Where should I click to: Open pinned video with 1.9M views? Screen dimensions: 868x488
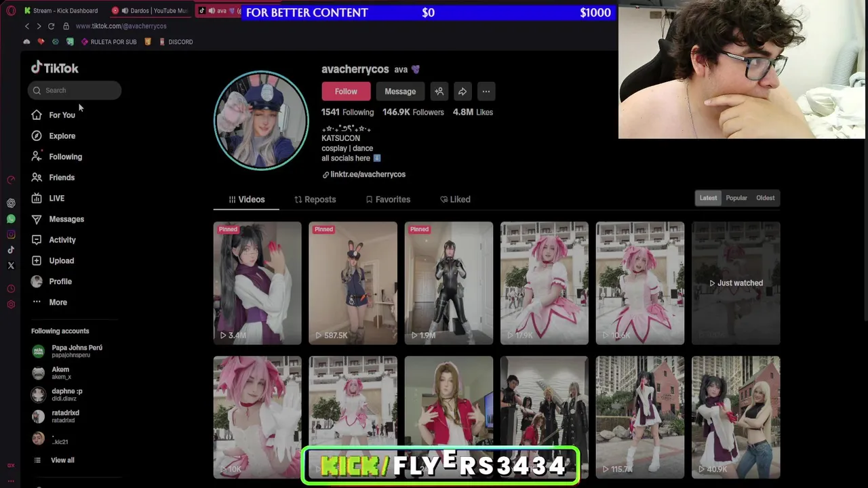pyautogui.click(x=449, y=283)
